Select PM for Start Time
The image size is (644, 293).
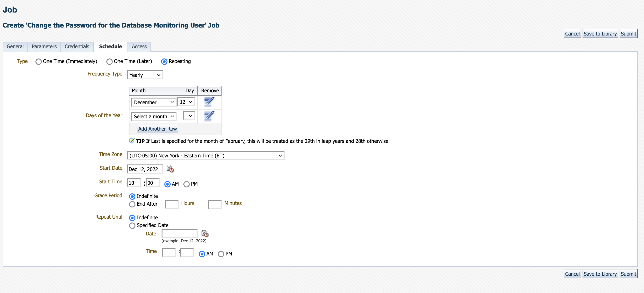click(x=187, y=184)
